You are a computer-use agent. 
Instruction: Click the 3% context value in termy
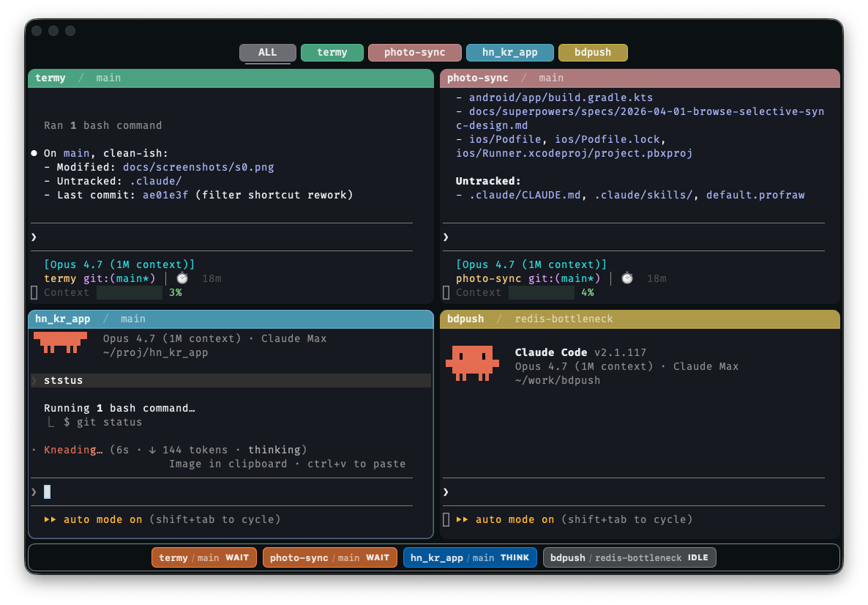pos(176,292)
